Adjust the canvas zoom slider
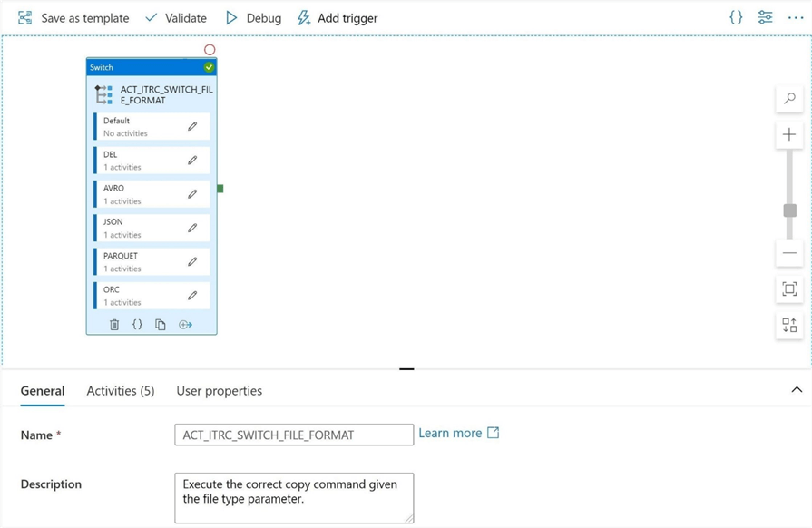812x528 pixels. [x=788, y=209]
